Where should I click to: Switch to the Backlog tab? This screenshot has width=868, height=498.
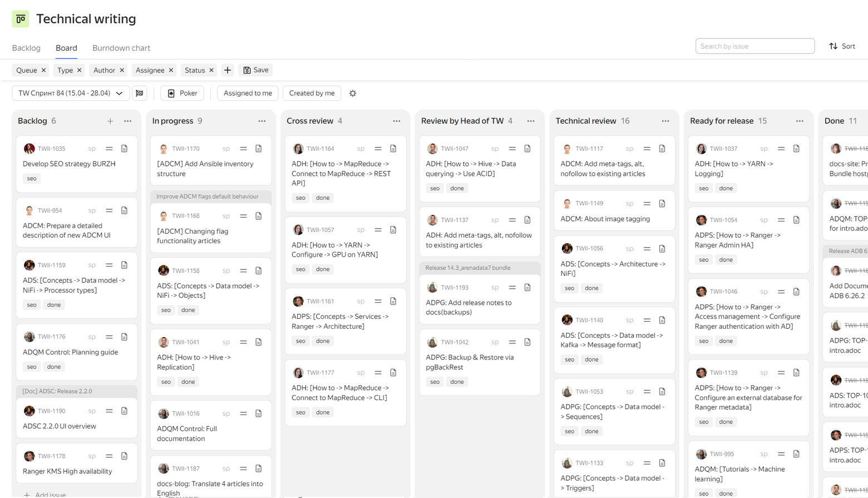26,48
